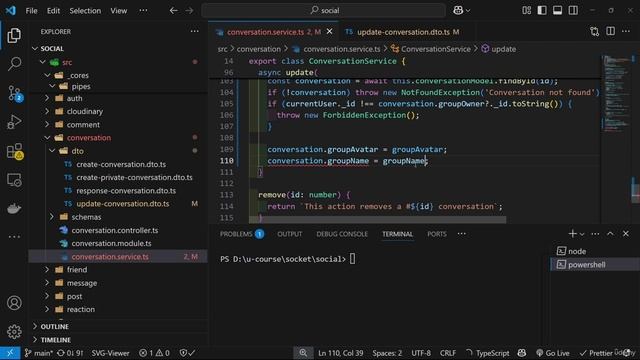Toggle secondary side bar visibility

pos(573,10)
